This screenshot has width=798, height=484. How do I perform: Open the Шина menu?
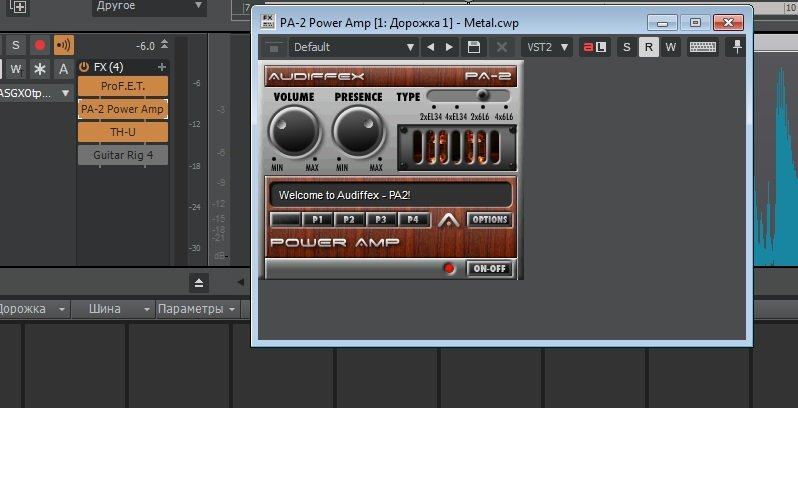[116, 309]
